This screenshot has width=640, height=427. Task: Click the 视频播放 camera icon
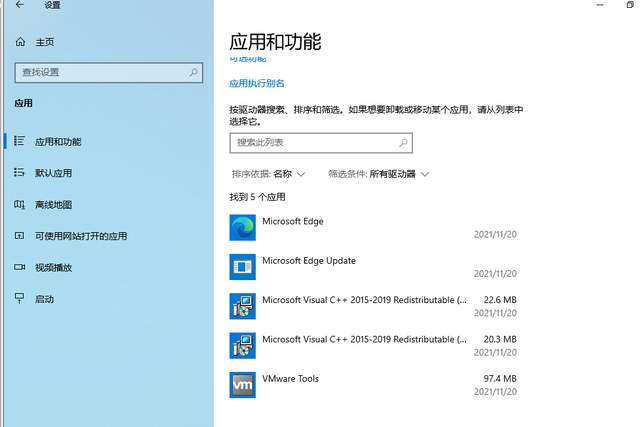pyautogui.click(x=19, y=267)
